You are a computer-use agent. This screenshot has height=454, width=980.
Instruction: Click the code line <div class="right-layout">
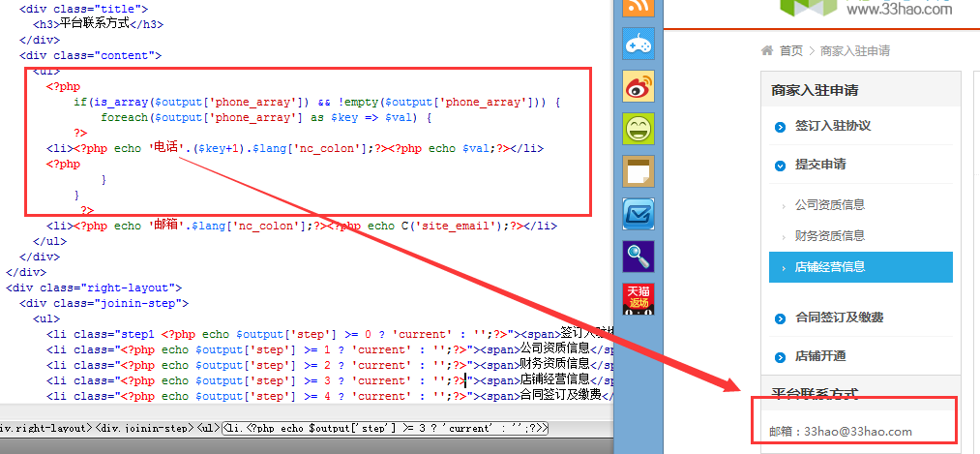tap(94, 288)
